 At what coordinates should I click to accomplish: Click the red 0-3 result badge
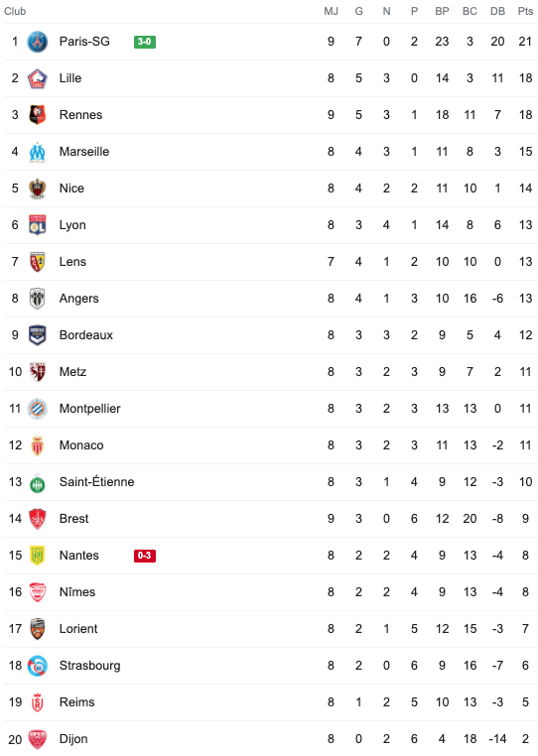pos(145,556)
